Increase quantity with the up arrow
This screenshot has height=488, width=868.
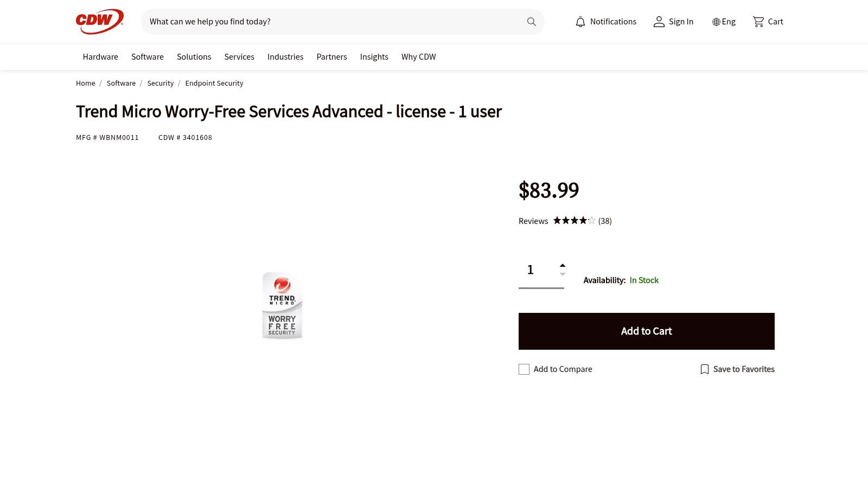(563, 265)
